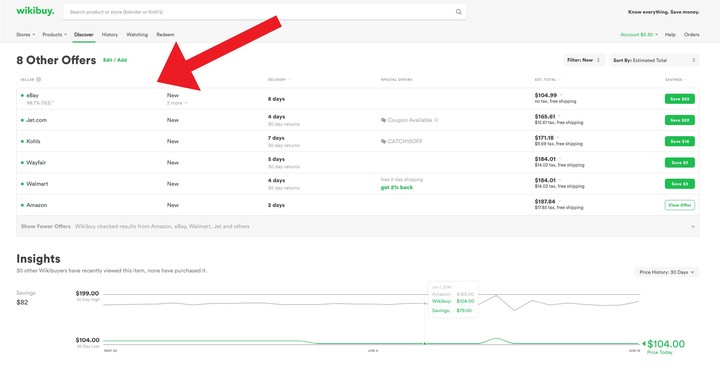Viewport: 720px width, 371px height.
Task: Click the Seller column info icon
Action: [x=39, y=79]
